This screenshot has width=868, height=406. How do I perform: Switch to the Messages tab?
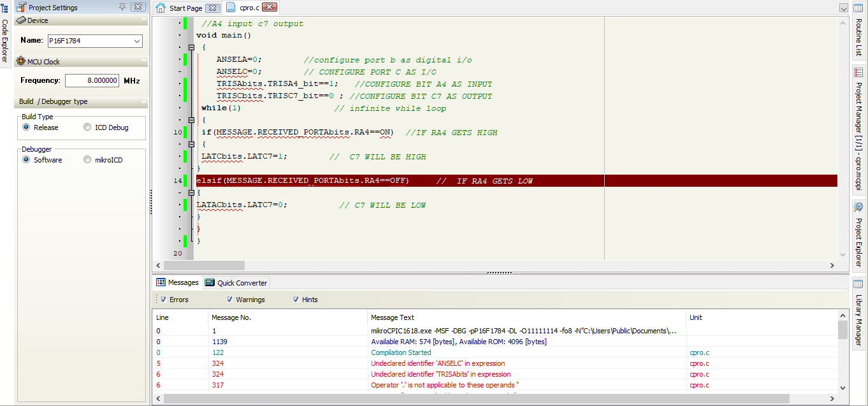pos(178,282)
